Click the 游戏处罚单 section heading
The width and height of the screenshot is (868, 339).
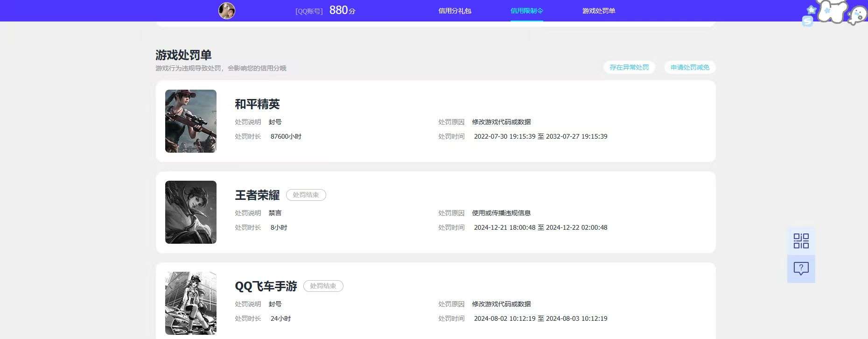[x=183, y=55]
